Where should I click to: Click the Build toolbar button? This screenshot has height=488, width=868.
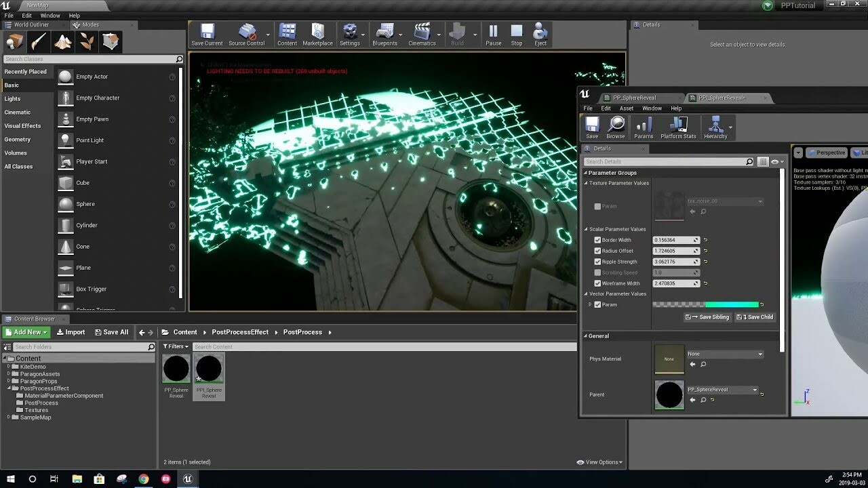pos(458,35)
